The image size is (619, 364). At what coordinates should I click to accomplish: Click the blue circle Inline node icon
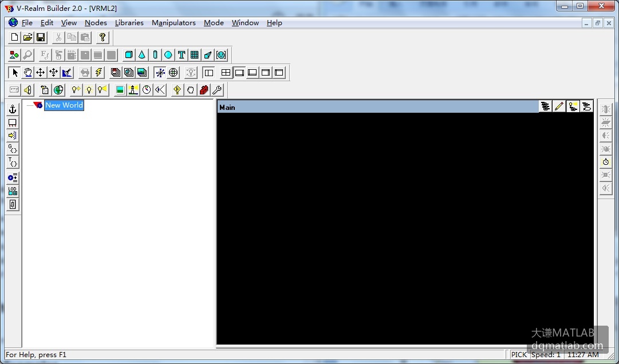pos(13,178)
